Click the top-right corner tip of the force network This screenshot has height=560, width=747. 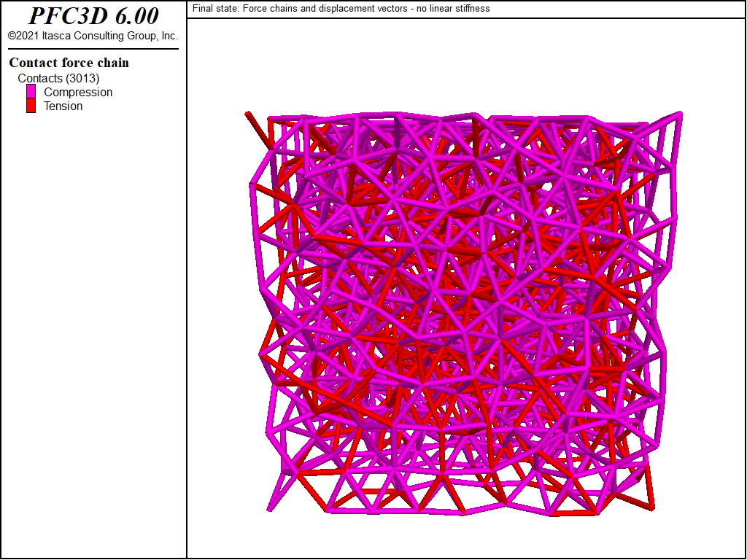[x=680, y=113]
